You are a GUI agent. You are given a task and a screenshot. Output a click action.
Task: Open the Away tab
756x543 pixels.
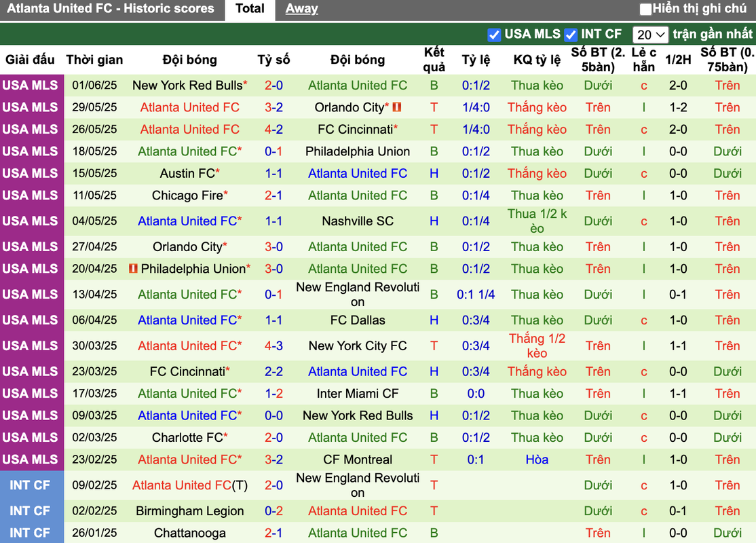(x=301, y=9)
